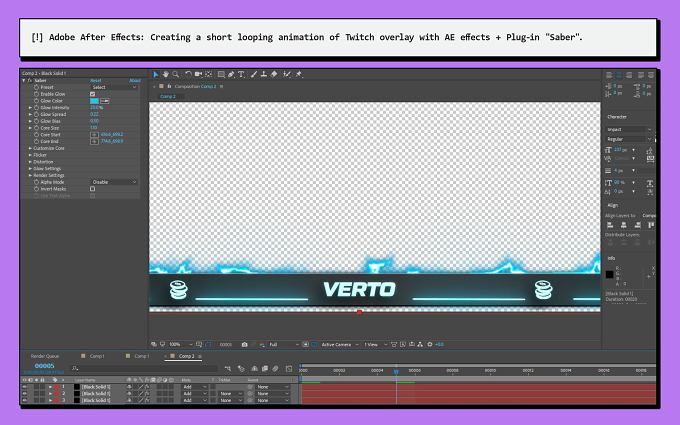Select the Eraser tool
Screen dimensions: 680x425
(274, 74)
